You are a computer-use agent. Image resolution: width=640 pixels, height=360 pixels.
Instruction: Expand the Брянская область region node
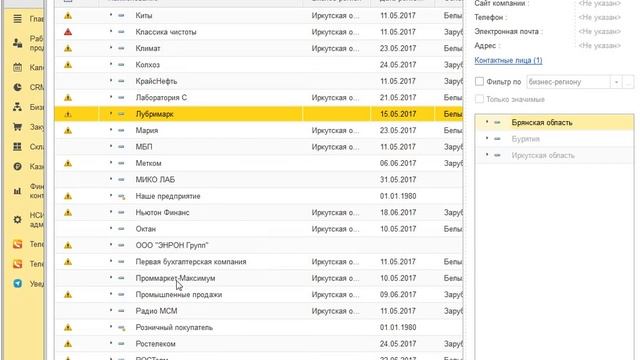[487, 122]
